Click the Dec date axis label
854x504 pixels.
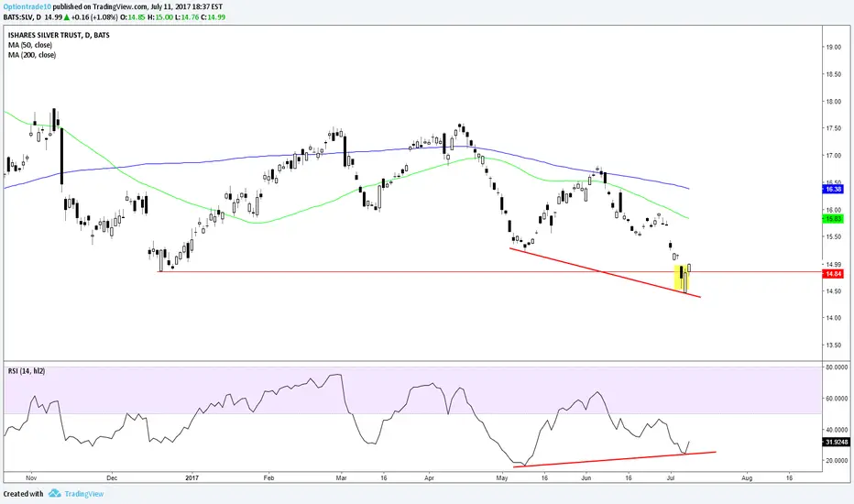click(112, 477)
